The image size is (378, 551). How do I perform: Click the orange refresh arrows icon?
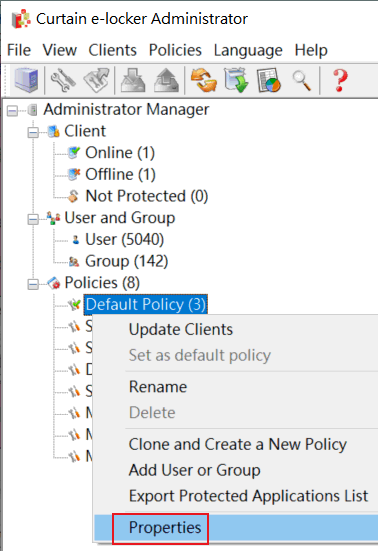(x=203, y=80)
